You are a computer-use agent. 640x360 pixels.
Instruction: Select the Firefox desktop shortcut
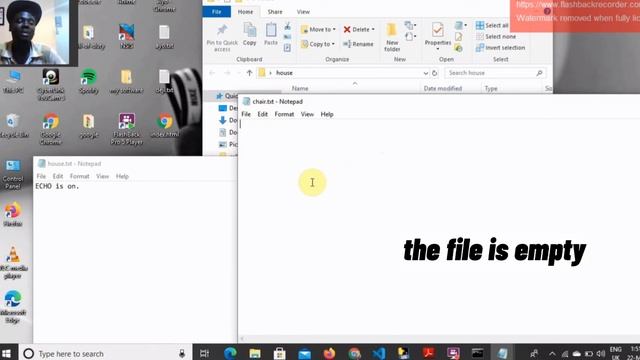pos(13,215)
